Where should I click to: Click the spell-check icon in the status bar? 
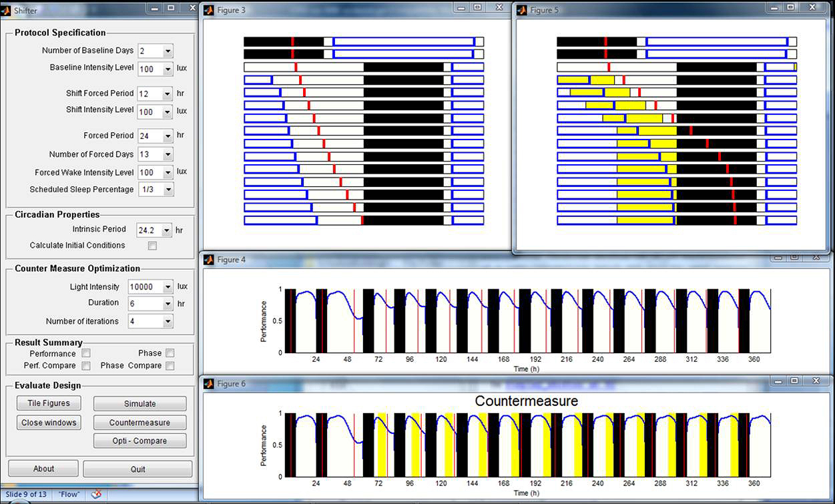[x=96, y=495]
